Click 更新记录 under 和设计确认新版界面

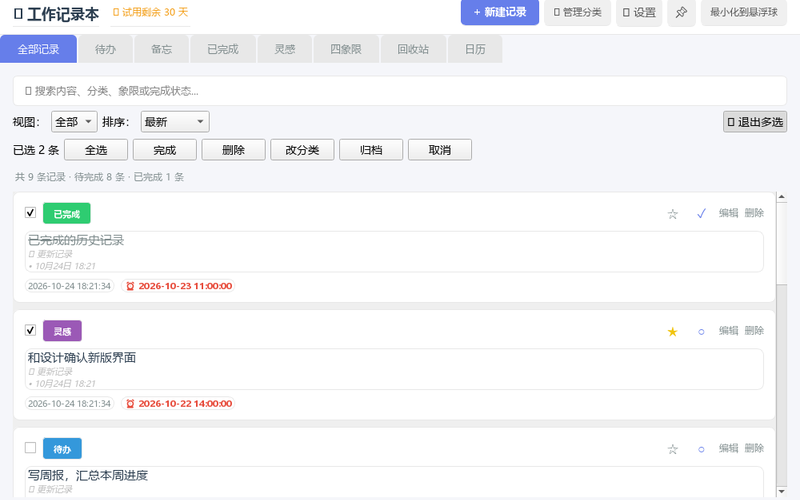[x=51, y=371]
